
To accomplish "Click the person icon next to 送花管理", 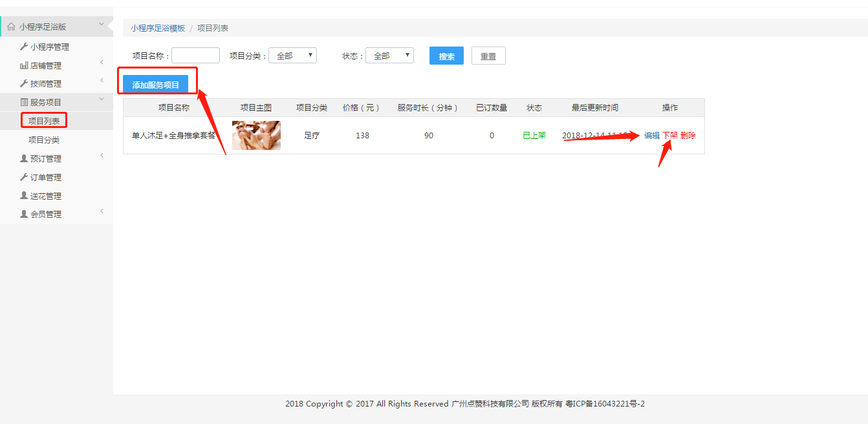I will click(x=24, y=196).
